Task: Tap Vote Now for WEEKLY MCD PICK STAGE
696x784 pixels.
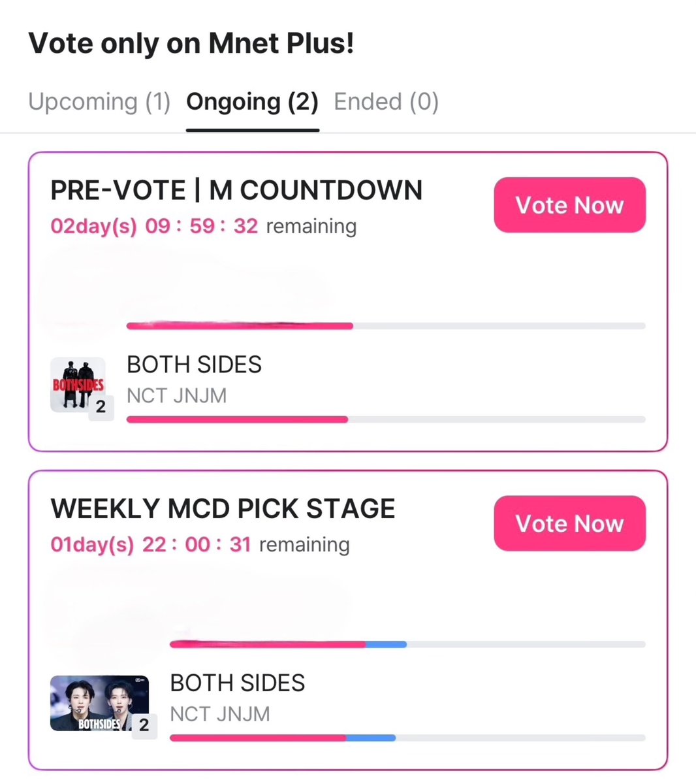Action: tap(569, 523)
